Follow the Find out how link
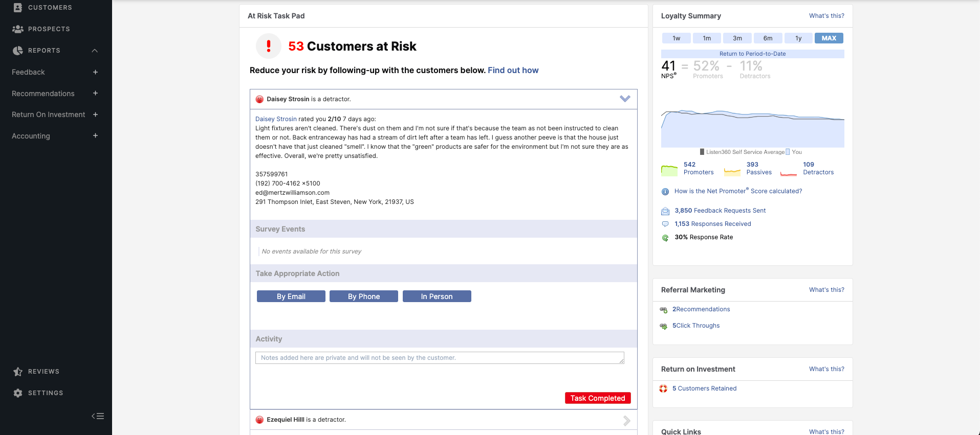The height and width of the screenshot is (435, 980). click(513, 71)
